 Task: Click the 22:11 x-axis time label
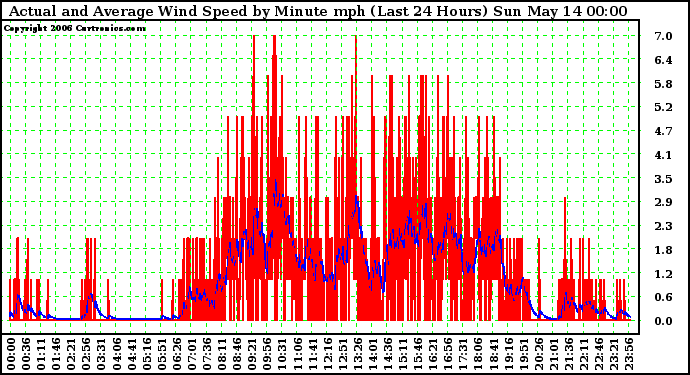(x=583, y=354)
